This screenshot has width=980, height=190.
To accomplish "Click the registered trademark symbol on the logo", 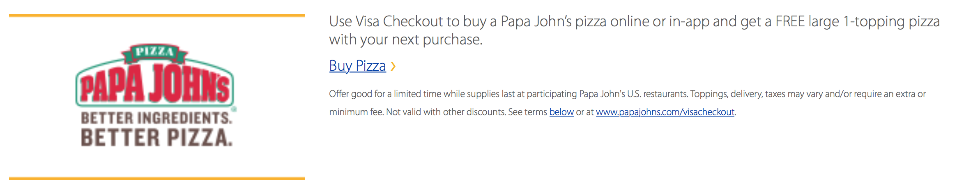I will (x=234, y=109).
